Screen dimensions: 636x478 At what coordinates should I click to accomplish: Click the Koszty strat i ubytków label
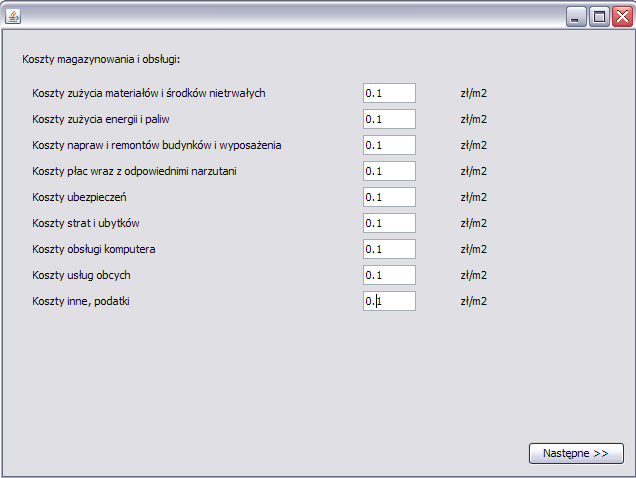(86, 223)
